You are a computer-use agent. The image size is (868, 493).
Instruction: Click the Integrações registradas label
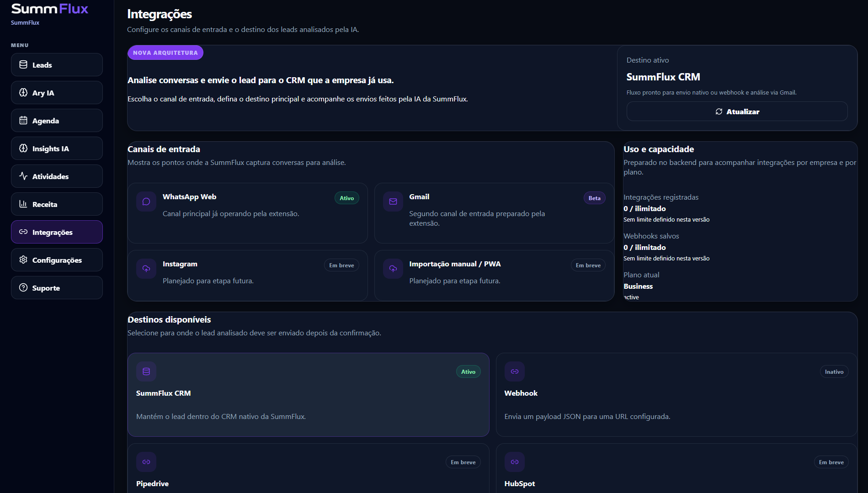[x=661, y=197]
